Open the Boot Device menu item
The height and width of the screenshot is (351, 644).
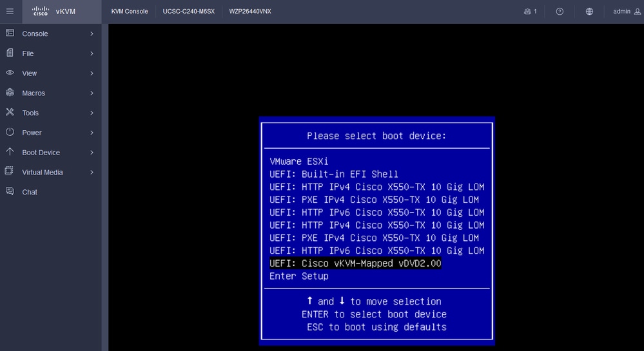[x=50, y=152]
